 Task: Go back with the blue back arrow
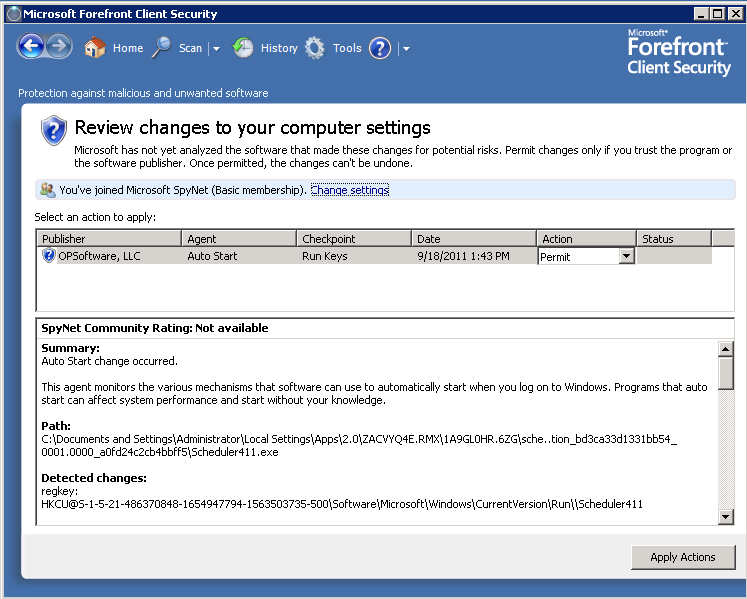click(x=31, y=47)
